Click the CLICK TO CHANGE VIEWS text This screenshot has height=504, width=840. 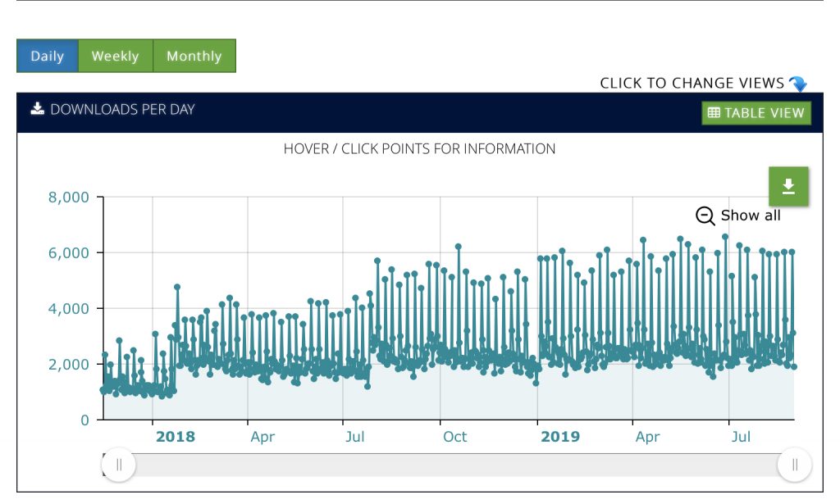tap(692, 83)
